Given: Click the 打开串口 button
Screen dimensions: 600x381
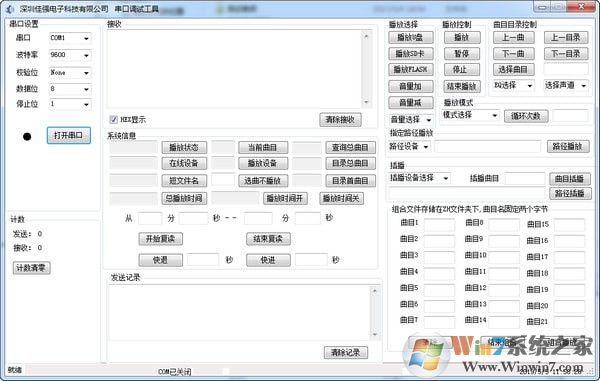Looking at the screenshot, I should pyautogui.click(x=68, y=135).
